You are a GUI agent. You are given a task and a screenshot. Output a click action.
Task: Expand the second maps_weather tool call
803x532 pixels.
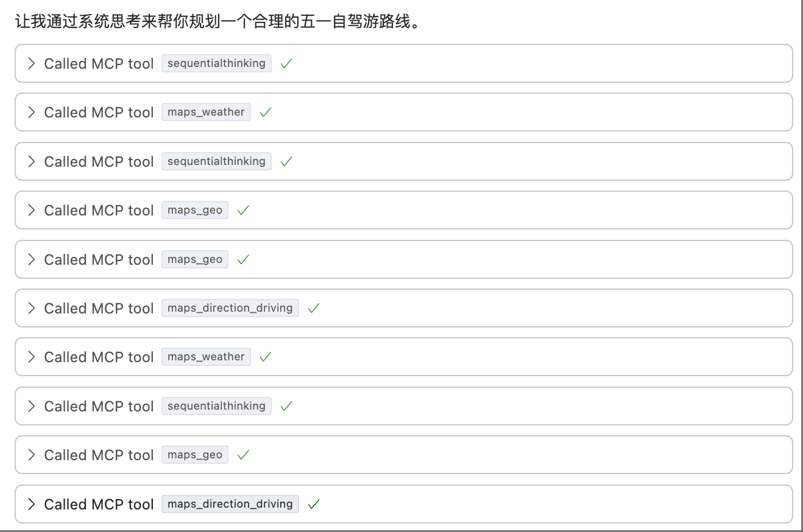(x=31, y=357)
